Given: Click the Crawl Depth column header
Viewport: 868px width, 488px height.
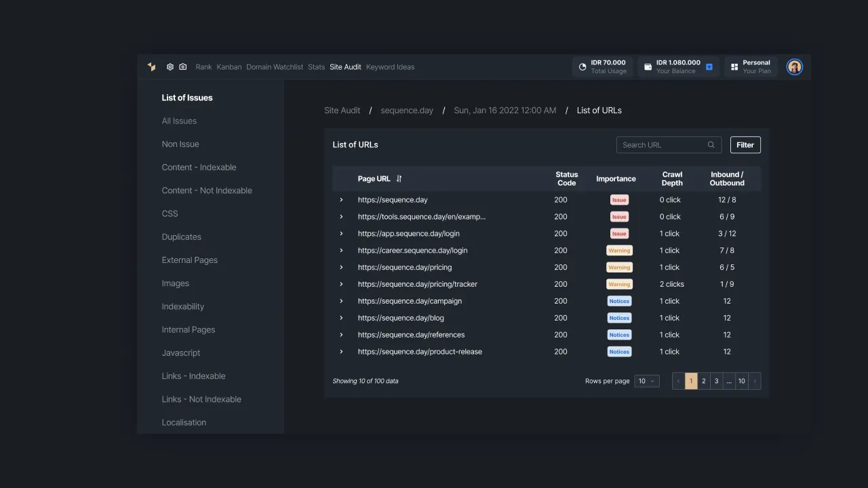Looking at the screenshot, I should (x=672, y=179).
